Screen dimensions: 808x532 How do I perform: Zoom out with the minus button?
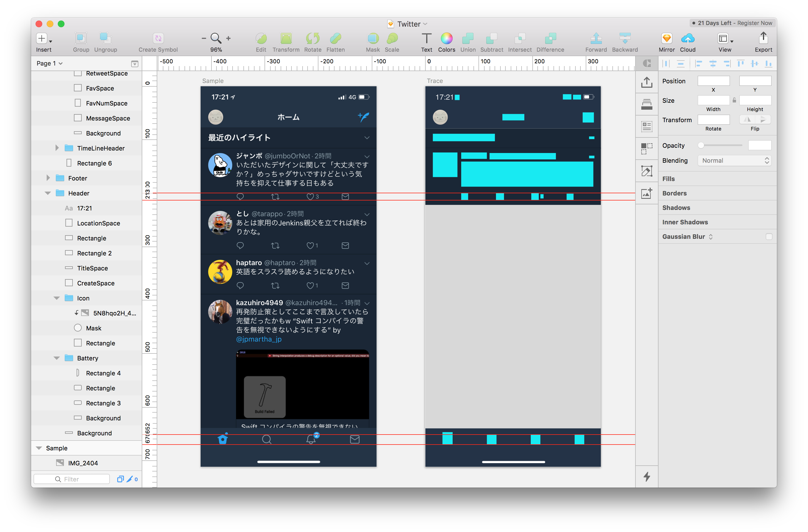point(204,39)
